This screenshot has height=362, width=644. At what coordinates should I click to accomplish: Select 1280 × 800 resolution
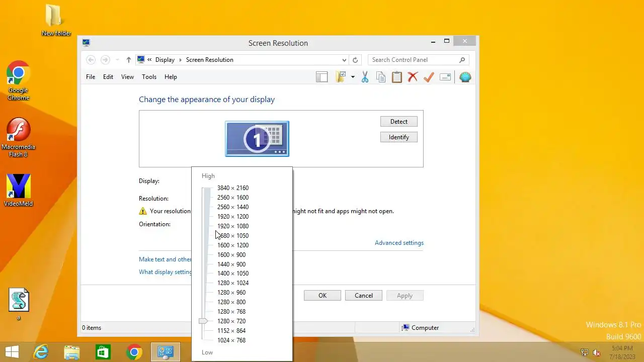point(231,302)
